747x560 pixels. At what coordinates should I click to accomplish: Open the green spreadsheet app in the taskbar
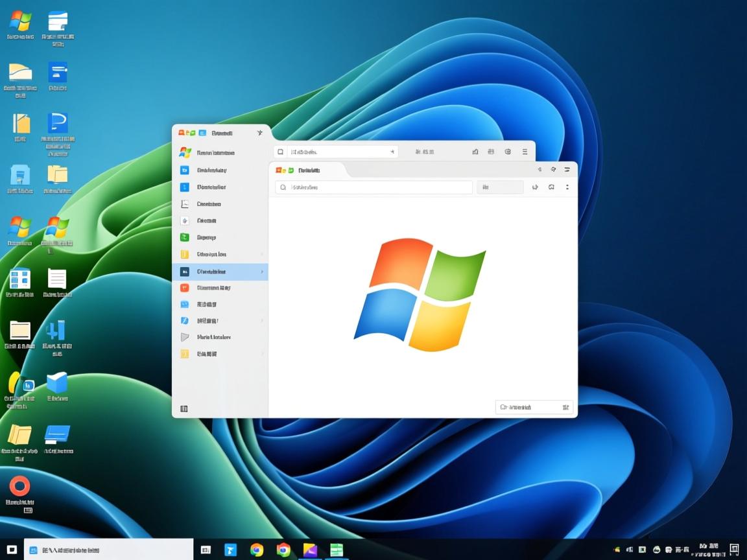[336, 550]
